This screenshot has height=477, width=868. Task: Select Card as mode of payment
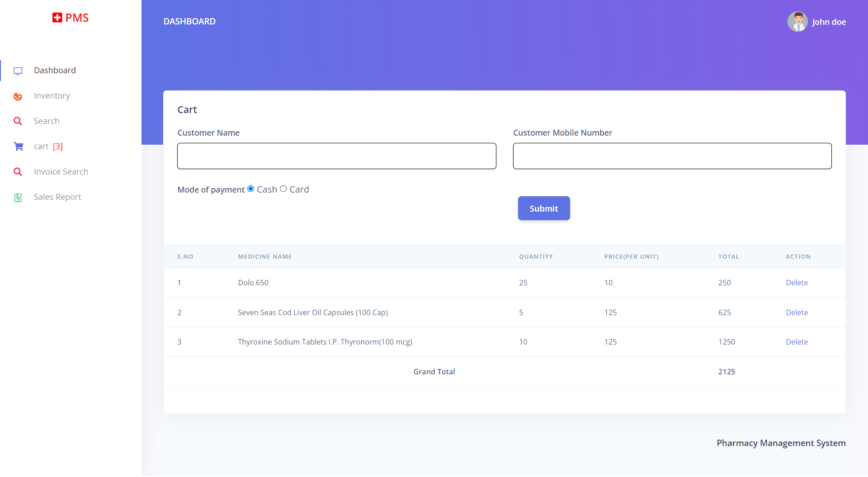click(283, 189)
